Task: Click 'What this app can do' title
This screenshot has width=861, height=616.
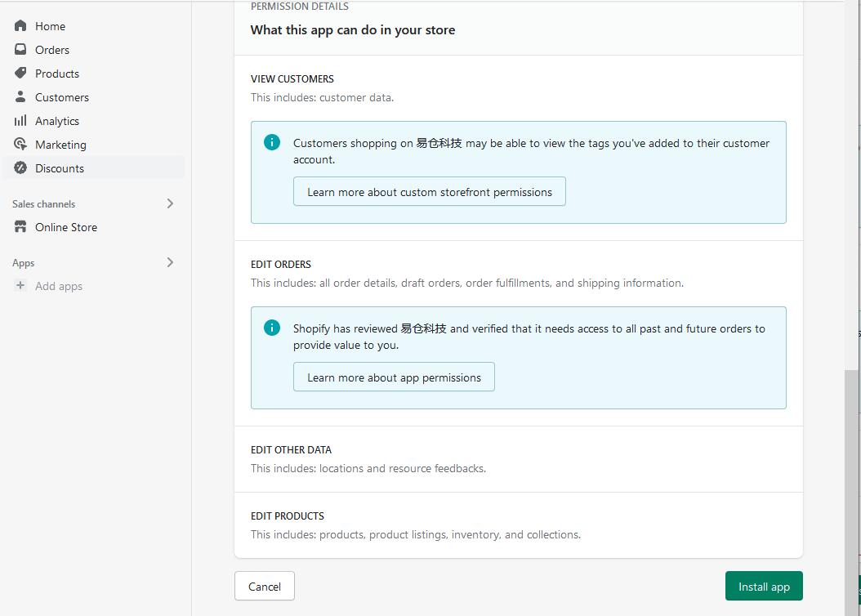Action: coord(353,29)
